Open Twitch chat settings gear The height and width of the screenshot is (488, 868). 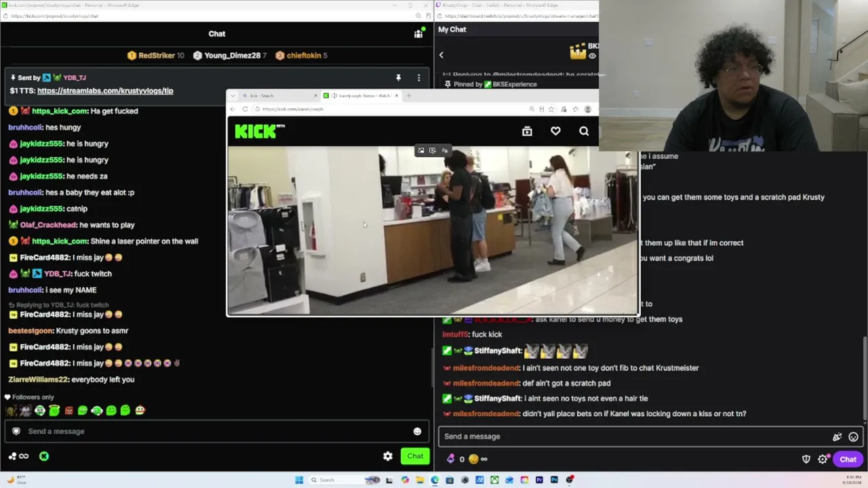pyautogui.click(x=823, y=460)
